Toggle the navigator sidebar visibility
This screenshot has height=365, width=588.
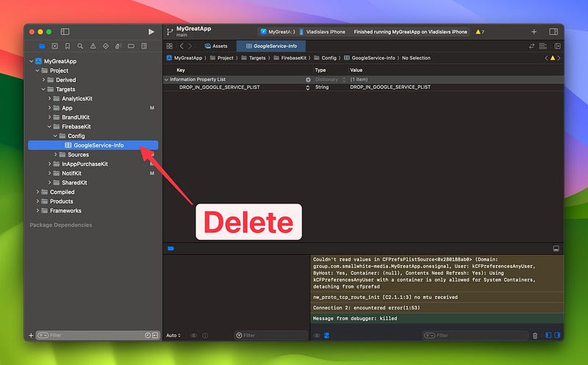(65, 32)
